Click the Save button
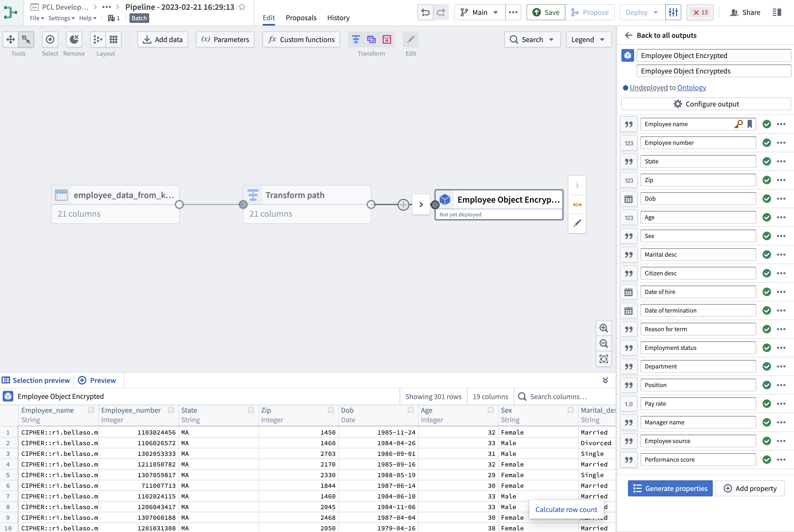The image size is (794, 532). (x=546, y=13)
